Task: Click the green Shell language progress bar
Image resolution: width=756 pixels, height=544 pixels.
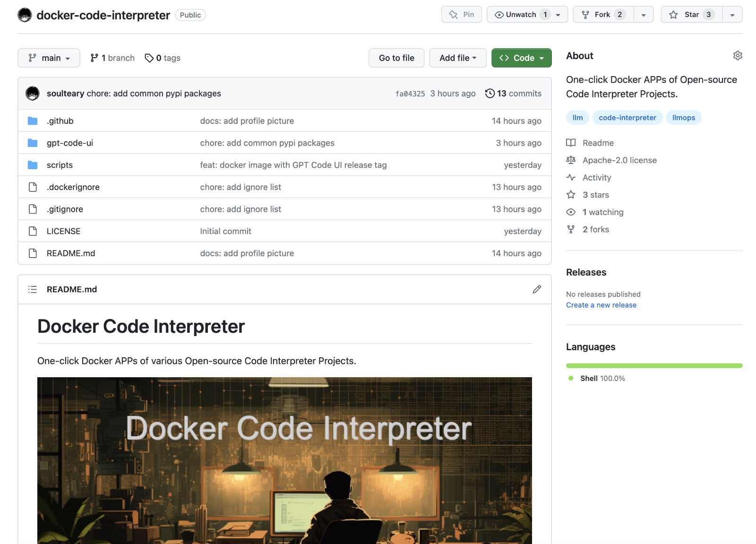Action: click(x=654, y=365)
